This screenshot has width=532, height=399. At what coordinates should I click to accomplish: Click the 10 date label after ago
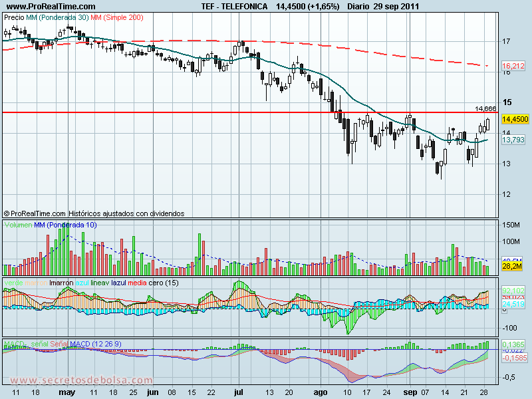pyautogui.click(x=347, y=392)
